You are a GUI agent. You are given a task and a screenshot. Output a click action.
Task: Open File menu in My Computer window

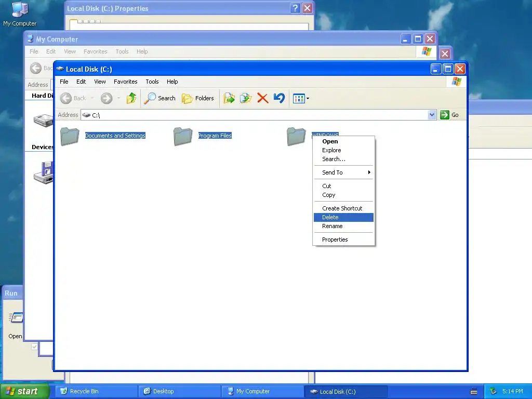[x=34, y=51]
